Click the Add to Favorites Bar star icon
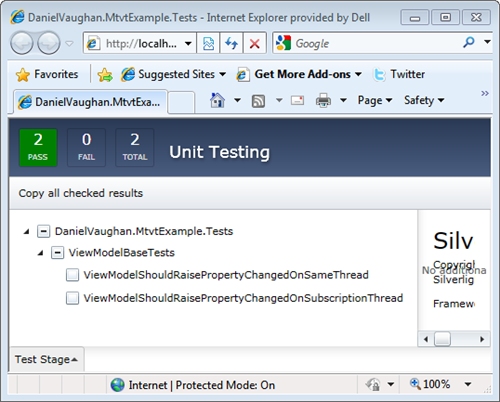Viewport: 500px width, 402px height. [x=105, y=74]
